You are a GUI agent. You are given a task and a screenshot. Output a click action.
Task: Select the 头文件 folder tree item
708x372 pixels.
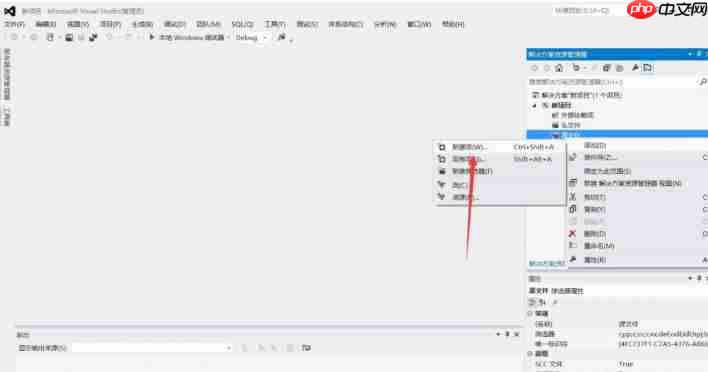tap(566, 125)
